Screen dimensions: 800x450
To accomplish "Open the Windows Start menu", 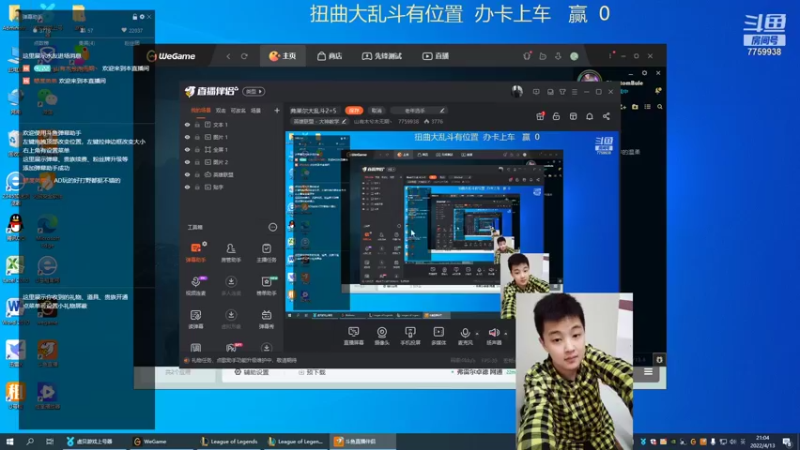I will tap(9, 441).
